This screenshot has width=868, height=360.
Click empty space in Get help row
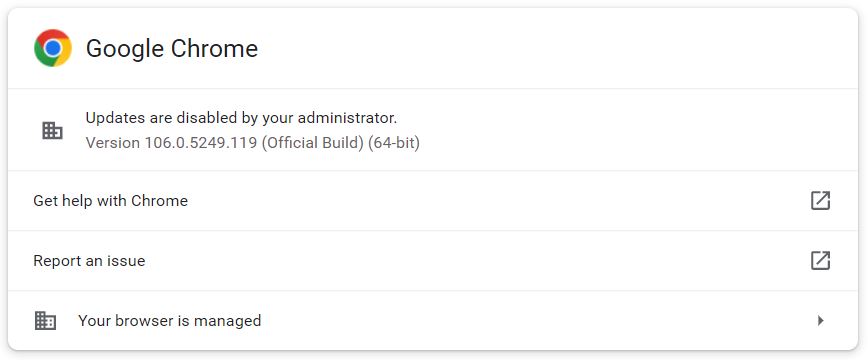click(x=498, y=200)
